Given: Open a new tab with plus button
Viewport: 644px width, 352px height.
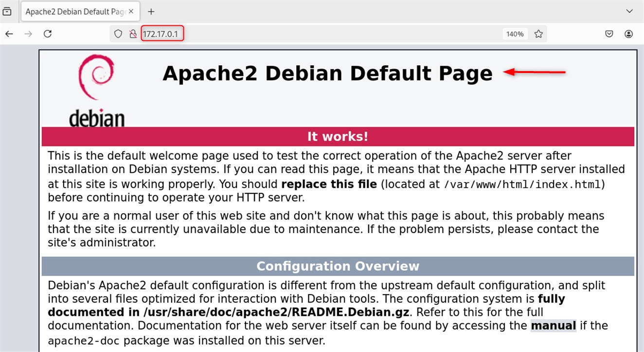Looking at the screenshot, I should 151,11.
